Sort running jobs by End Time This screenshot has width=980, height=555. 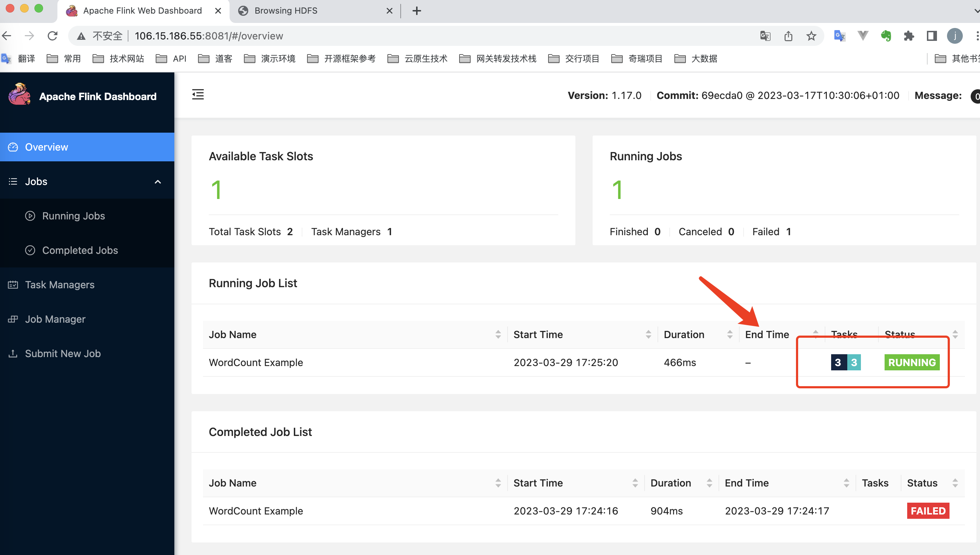815,334
